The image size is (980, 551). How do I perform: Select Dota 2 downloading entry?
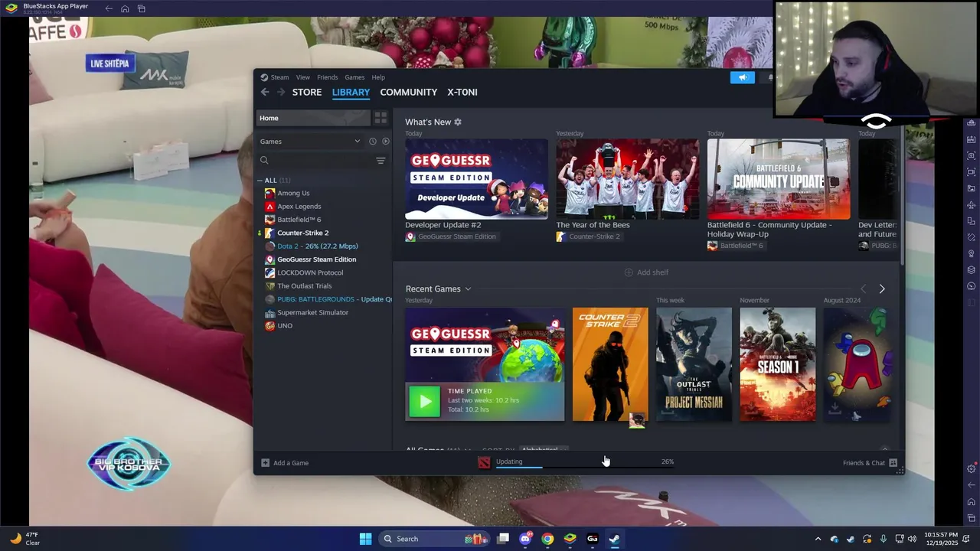(317, 246)
